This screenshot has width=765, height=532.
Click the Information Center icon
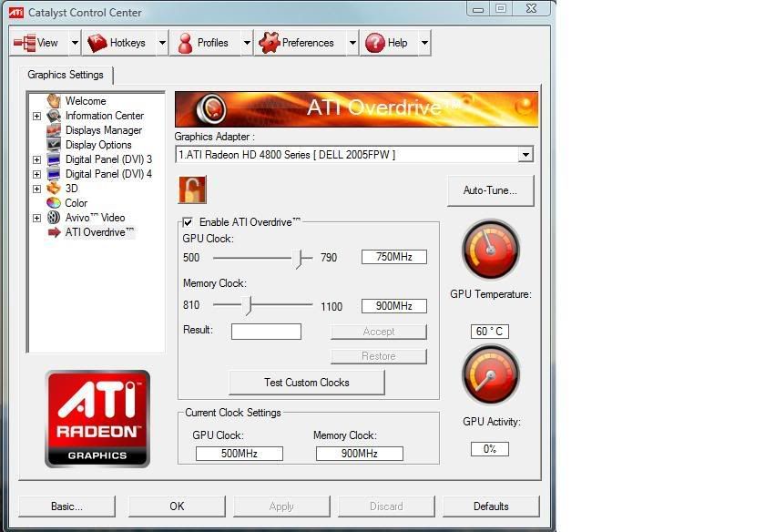[54, 116]
